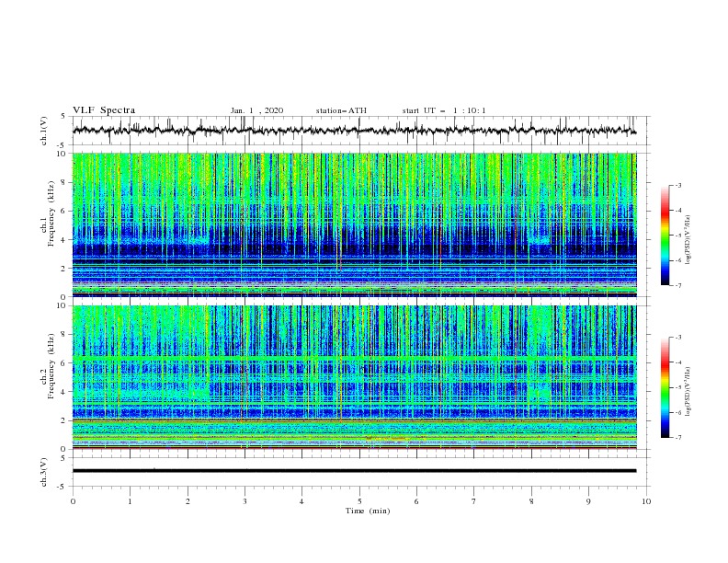Screen dimensions: 728x563
Task: Click the '10' tick on the time axis
Action: click(646, 501)
